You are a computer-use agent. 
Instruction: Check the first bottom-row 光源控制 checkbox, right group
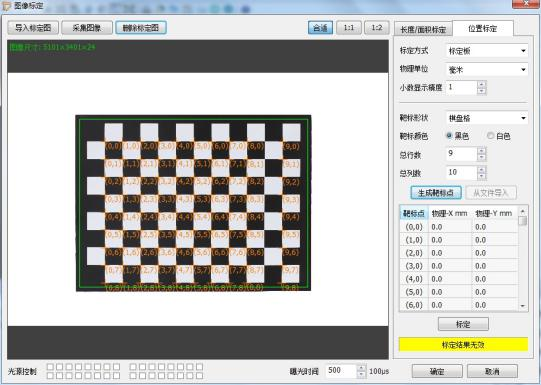tap(133, 375)
